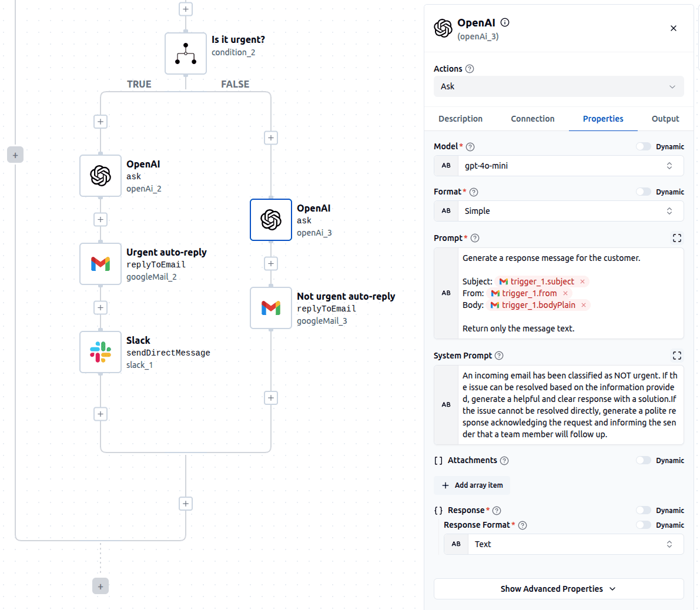Switch to the Output tab

(x=665, y=119)
